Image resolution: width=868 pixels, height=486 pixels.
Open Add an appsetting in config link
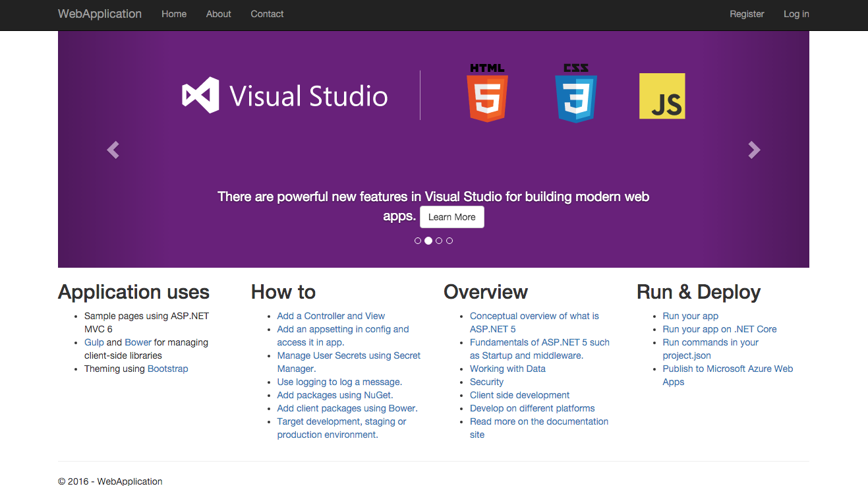coord(343,336)
